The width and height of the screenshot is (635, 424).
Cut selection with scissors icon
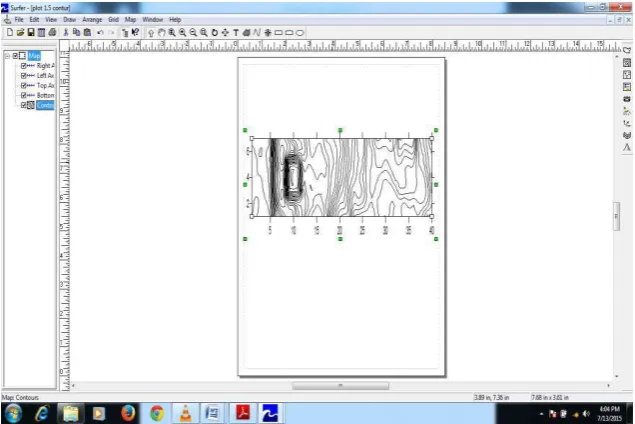point(66,33)
